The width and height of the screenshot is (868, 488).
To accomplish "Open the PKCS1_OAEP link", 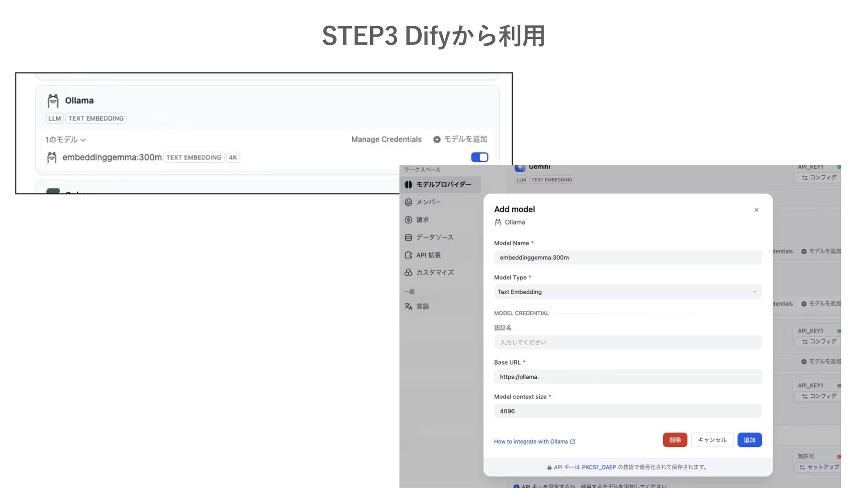I will tap(599, 467).
